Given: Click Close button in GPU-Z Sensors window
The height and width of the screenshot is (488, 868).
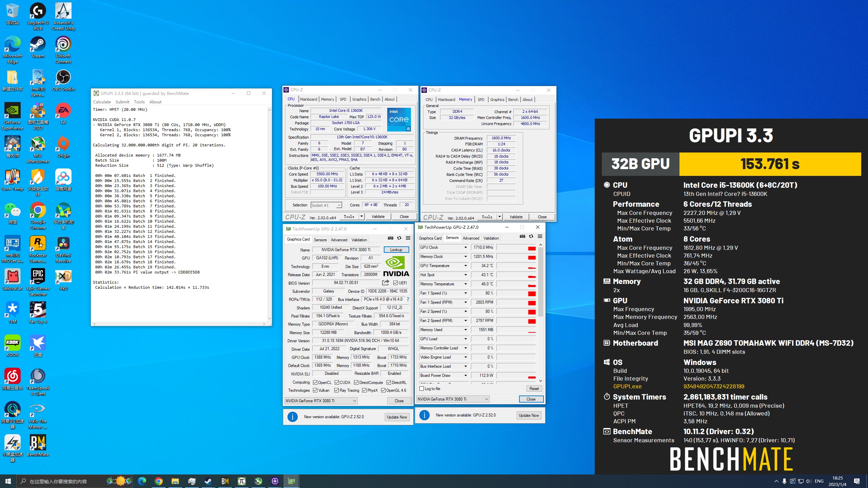Looking at the screenshot, I should tap(531, 399).
